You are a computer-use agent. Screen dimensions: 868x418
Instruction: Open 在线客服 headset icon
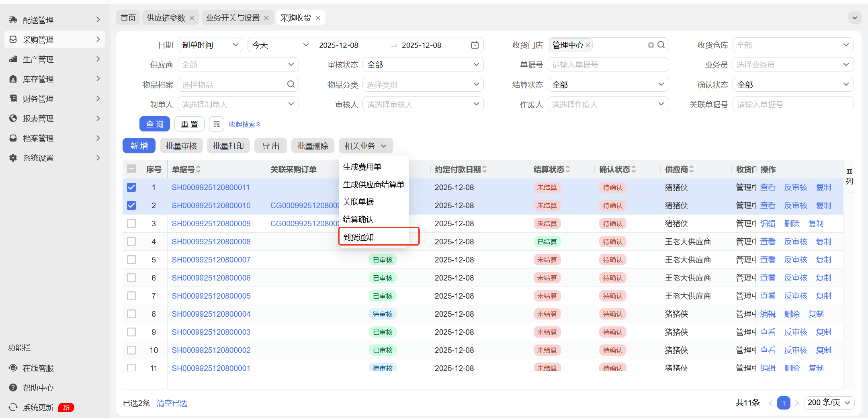[x=13, y=368]
